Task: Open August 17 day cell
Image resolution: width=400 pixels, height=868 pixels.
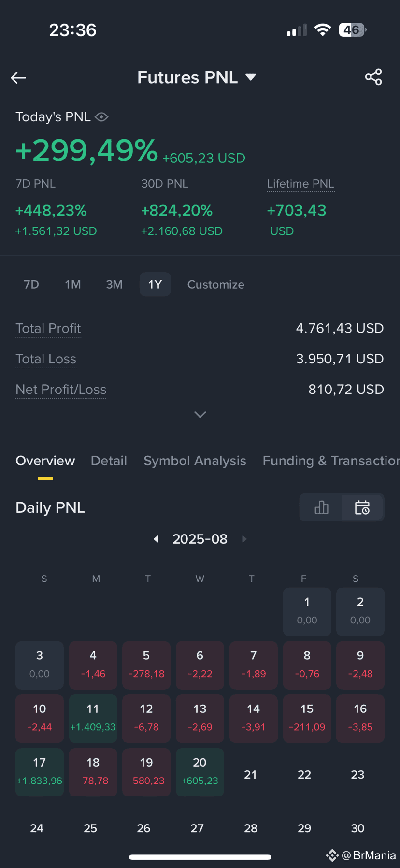Action: point(40,772)
